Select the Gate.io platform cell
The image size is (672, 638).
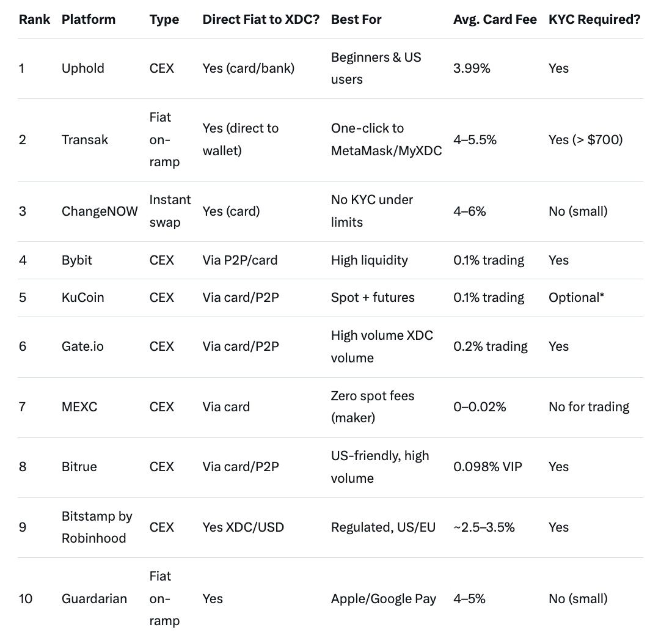[82, 346]
